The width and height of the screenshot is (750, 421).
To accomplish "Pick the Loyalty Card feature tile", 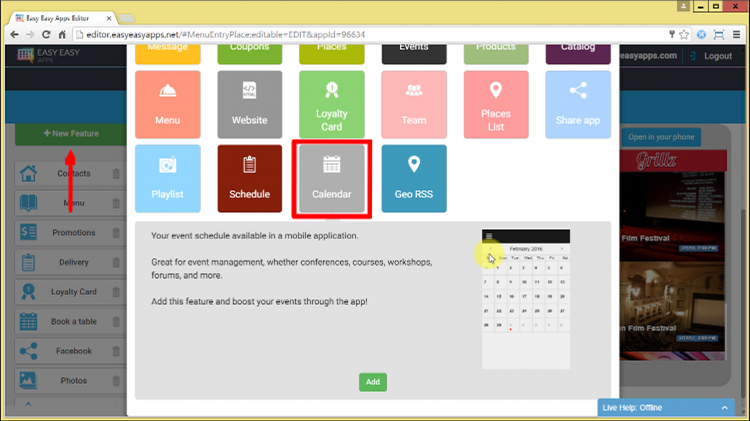I will point(331,104).
